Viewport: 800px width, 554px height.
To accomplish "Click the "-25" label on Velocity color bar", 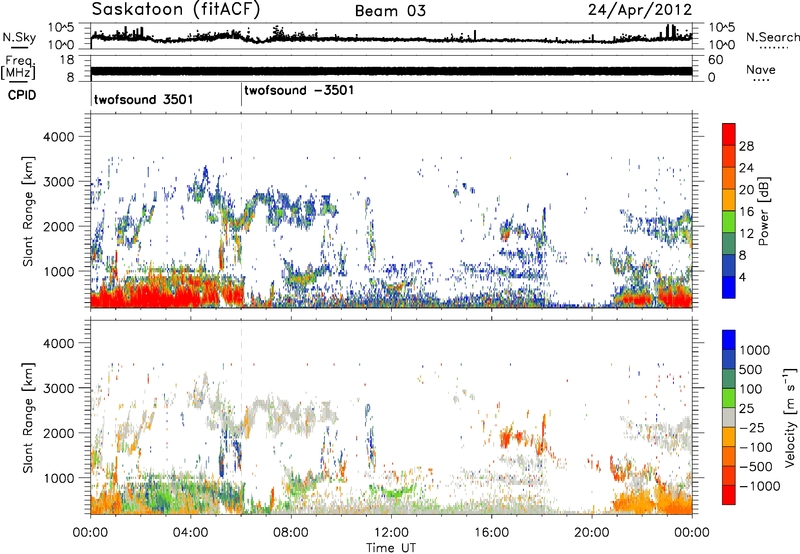I will pos(754,427).
